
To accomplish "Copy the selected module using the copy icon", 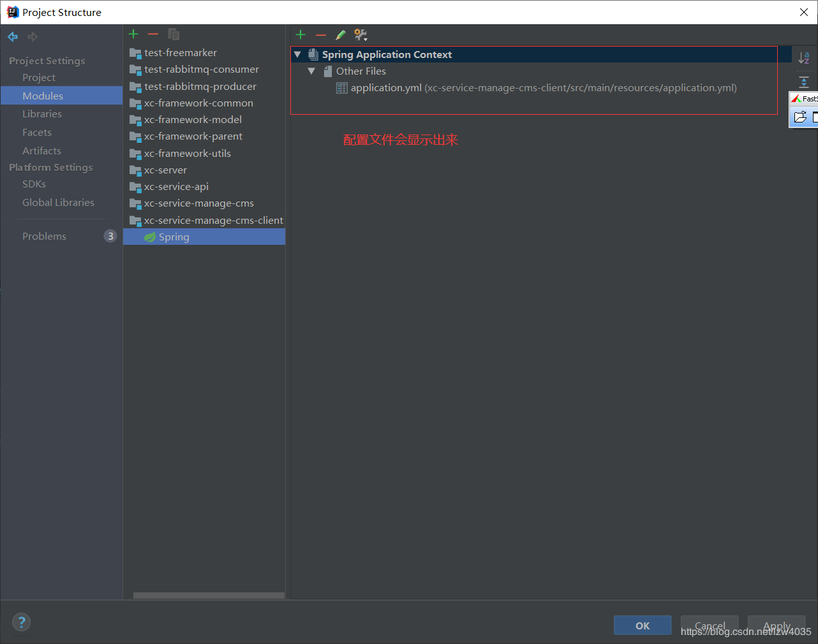I will [x=174, y=34].
